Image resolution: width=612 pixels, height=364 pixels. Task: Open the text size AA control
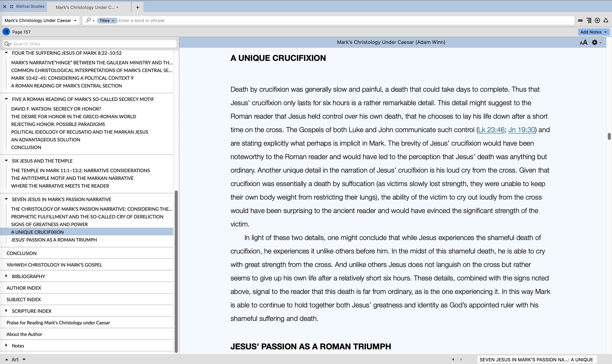coord(583,42)
